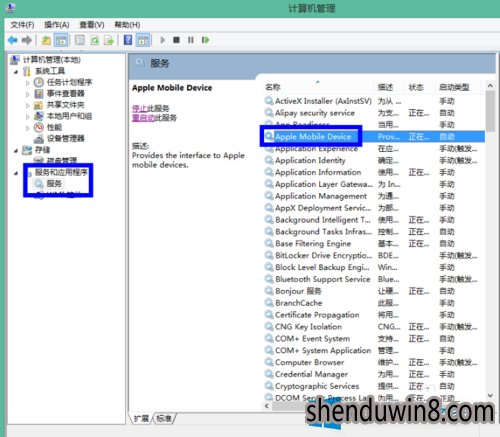500x437 pixels.
Task: Expand the 任务计划程序 tree node
Action: click(28, 83)
